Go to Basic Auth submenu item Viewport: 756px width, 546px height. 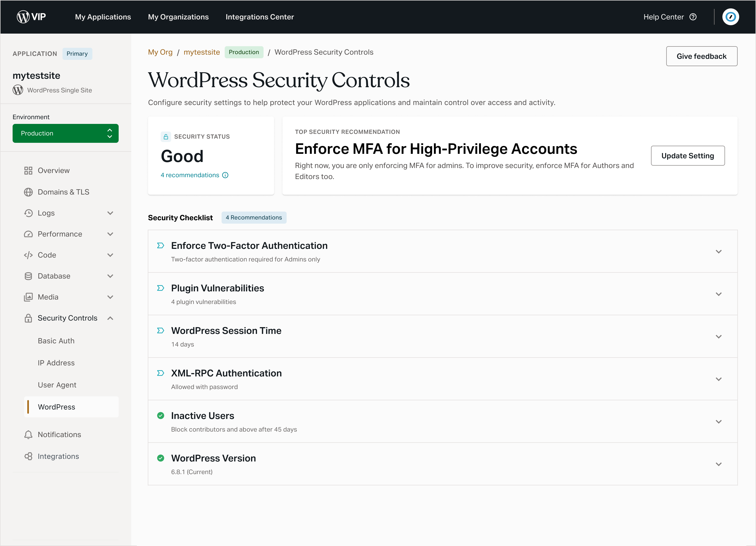(56, 341)
